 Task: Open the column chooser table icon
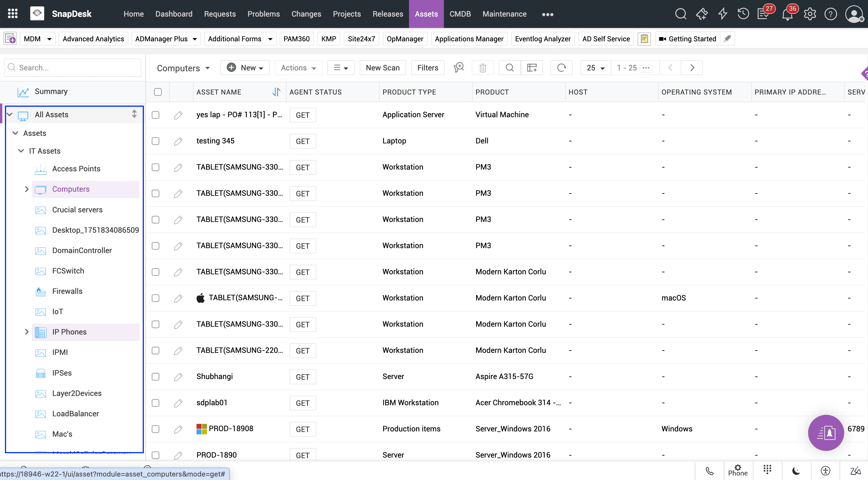[532, 68]
